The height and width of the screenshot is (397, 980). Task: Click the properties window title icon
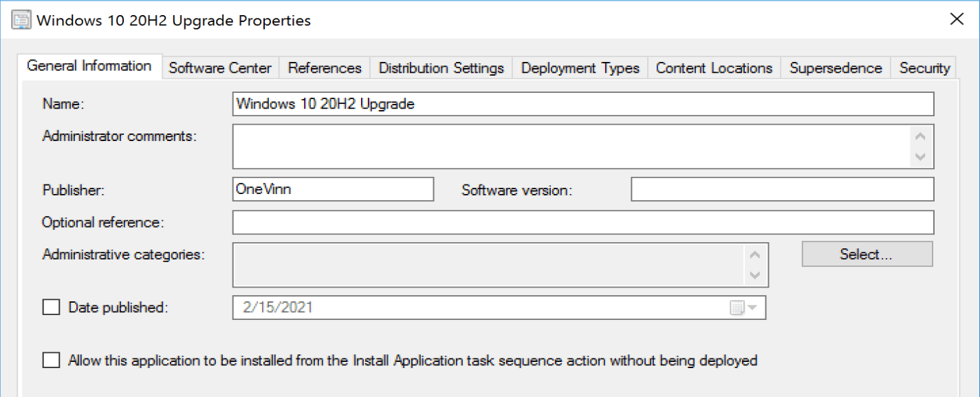pyautogui.click(x=21, y=20)
